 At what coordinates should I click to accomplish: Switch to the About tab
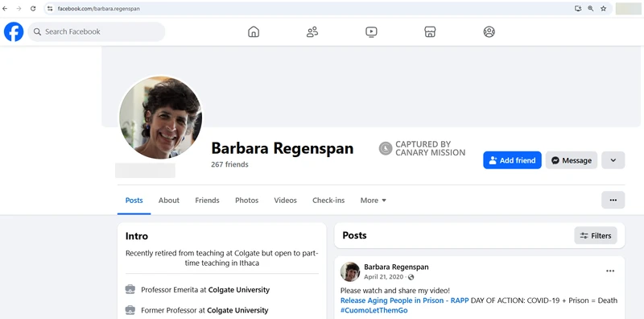click(169, 201)
